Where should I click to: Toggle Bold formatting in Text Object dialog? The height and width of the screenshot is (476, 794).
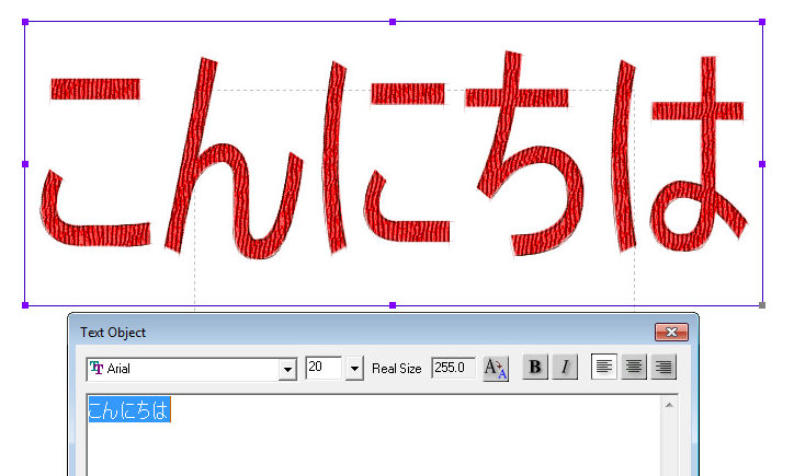pyautogui.click(x=535, y=367)
